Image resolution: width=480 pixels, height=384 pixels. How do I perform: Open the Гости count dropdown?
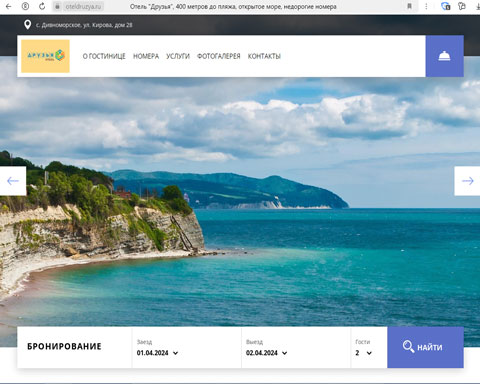pyautogui.click(x=363, y=353)
